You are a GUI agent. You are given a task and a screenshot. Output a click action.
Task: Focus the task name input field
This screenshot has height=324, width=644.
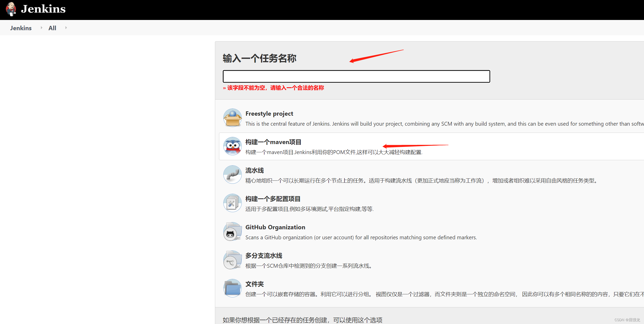coord(356,76)
